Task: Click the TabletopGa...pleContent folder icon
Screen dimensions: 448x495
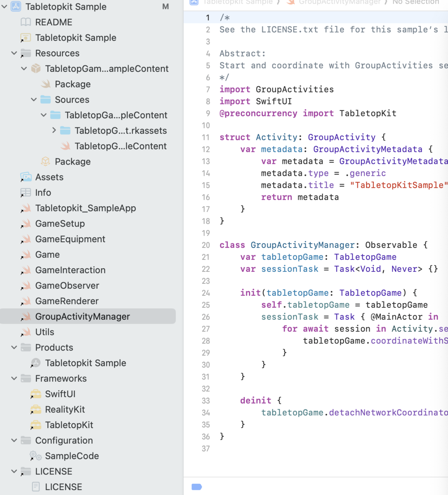Action: 56,115
